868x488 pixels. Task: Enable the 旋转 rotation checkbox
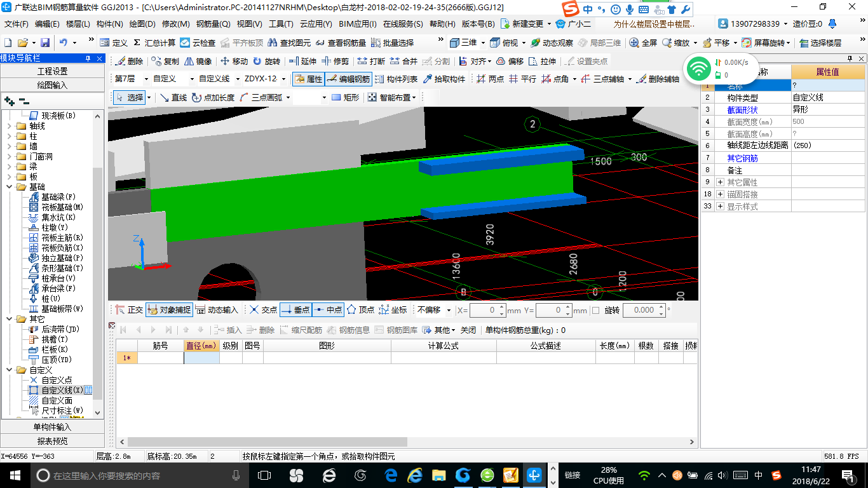[595, 310]
